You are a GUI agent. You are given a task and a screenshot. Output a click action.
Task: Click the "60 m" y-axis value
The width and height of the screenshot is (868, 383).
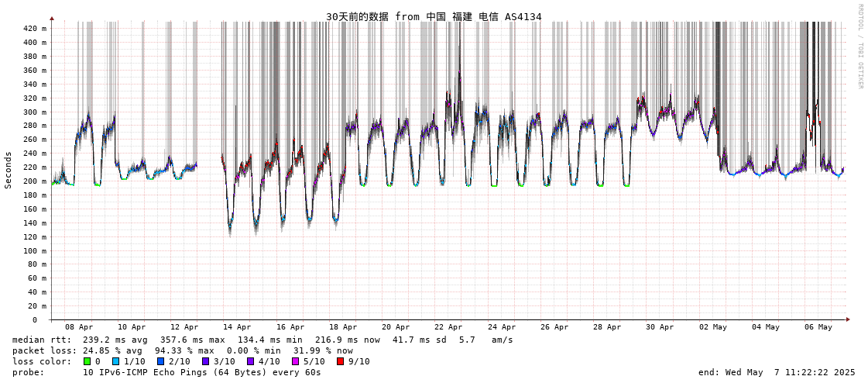pos(38,278)
